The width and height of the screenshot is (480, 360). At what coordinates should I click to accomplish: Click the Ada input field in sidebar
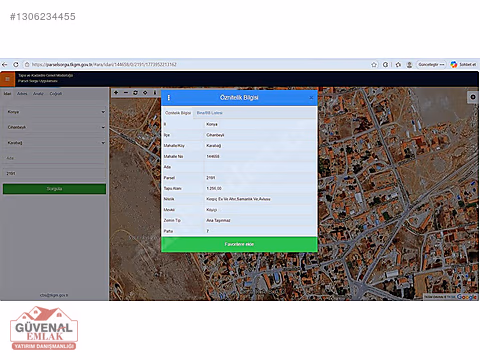[x=55, y=158]
